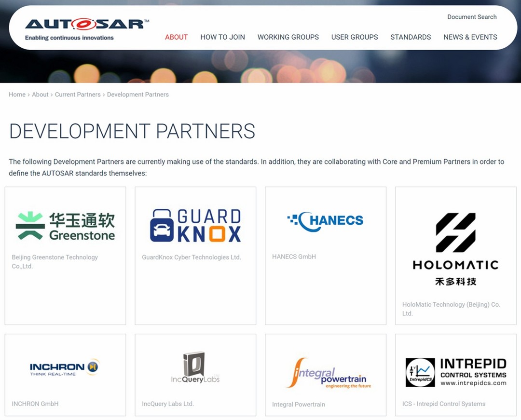Open the STANDARDS navigation item

click(x=411, y=37)
